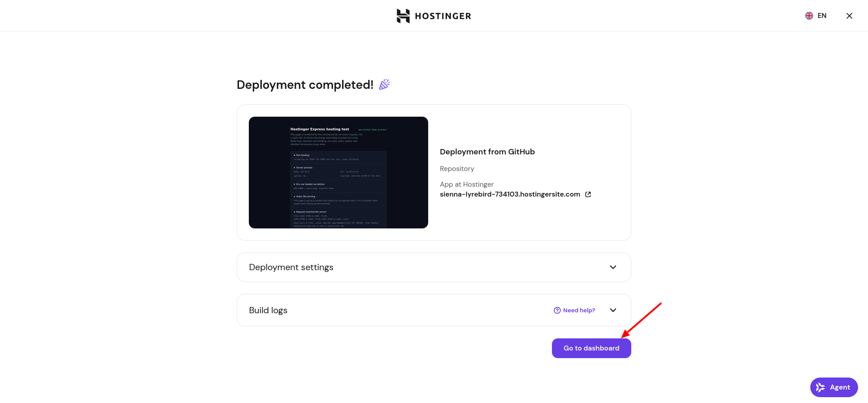Click the UK flag language icon
The width and height of the screenshot is (868, 403).
(x=809, y=16)
